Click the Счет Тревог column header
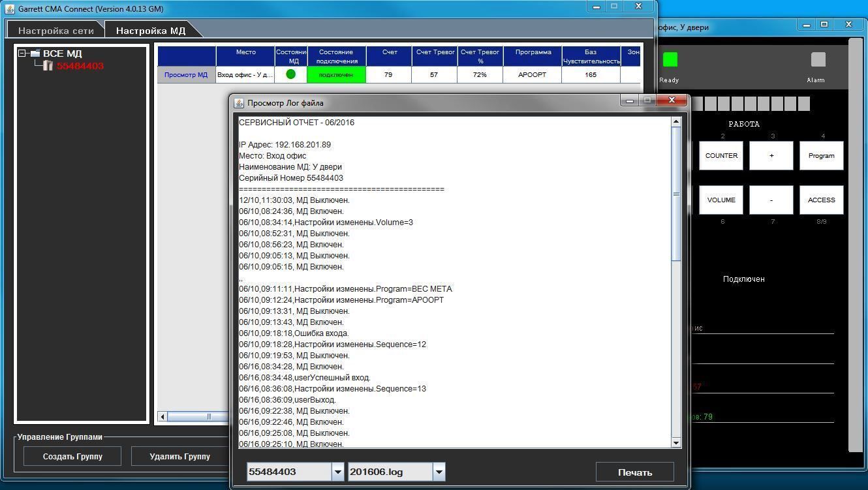 click(435, 56)
